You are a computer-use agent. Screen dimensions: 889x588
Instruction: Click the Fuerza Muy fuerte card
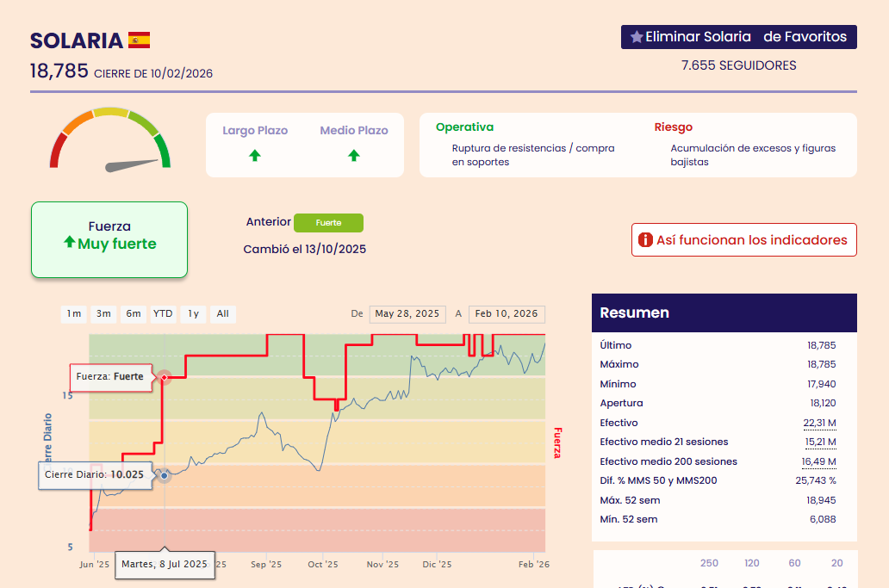tap(109, 239)
